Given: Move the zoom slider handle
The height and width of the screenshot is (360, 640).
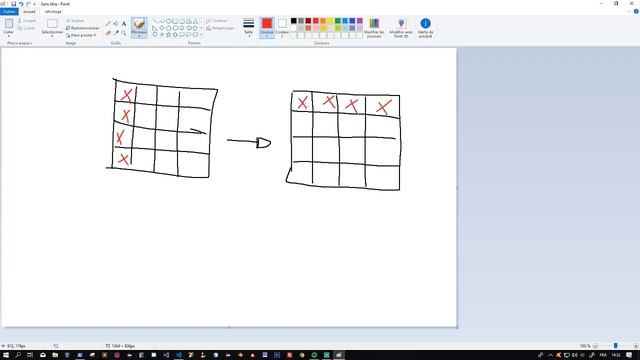Looking at the screenshot, I should pyautogui.click(x=616, y=346).
